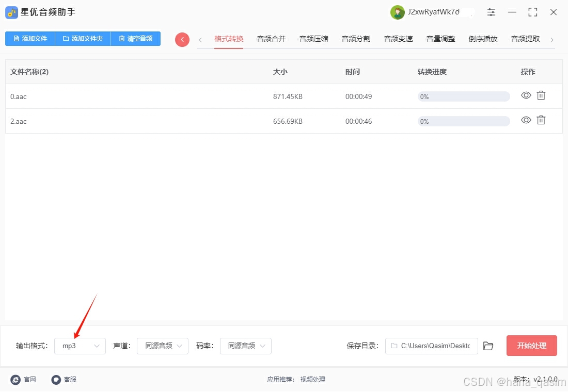Click the 871.45KB size value
This screenshot has height=392, width=568.
tap(288, 96)
